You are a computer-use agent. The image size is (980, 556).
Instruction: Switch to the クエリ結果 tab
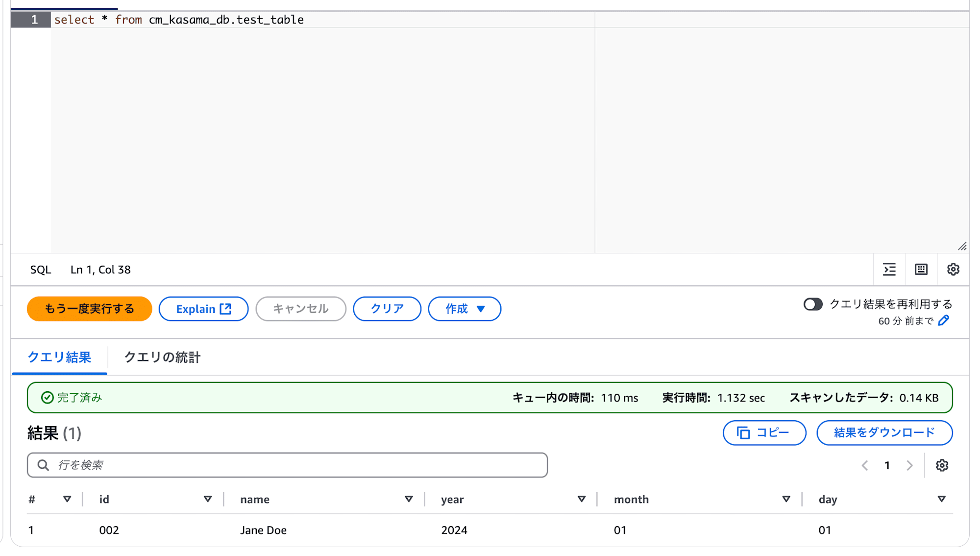(x=59, y=357)
